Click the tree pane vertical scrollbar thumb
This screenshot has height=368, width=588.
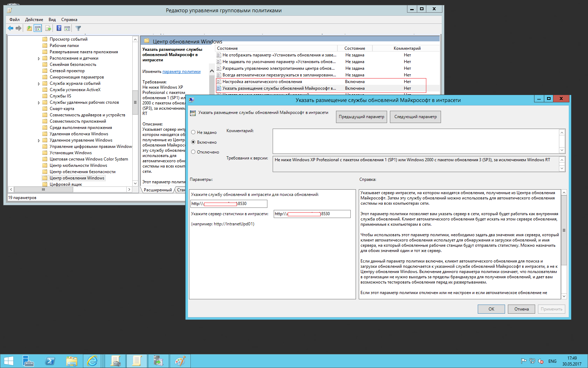(135, 102)
